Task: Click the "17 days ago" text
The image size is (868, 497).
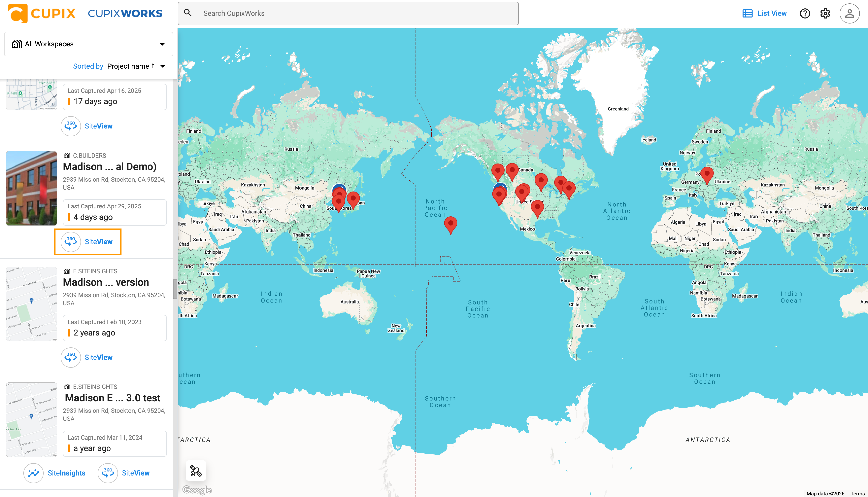Action: pyautogui.click(x=95, y=101)
